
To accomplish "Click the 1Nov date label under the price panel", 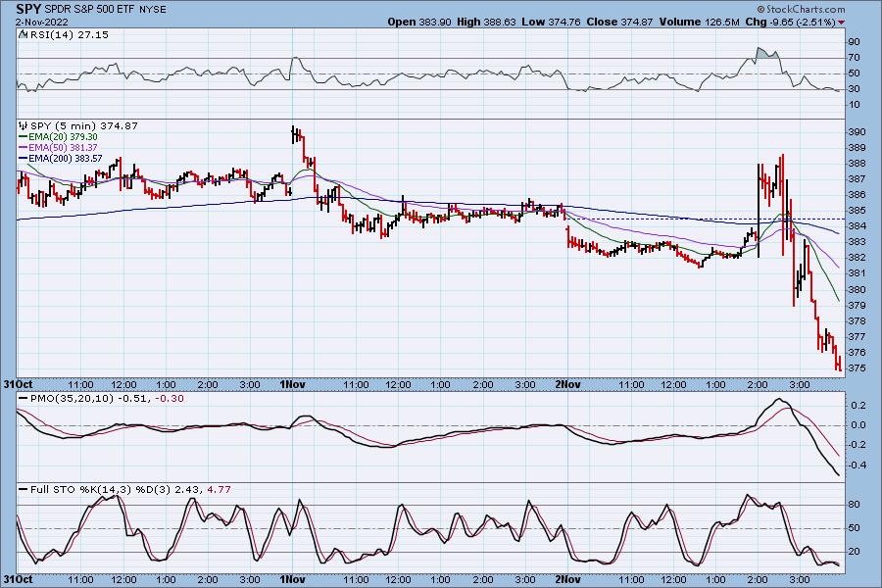I will pyautogui.click(x=292, y=384).
